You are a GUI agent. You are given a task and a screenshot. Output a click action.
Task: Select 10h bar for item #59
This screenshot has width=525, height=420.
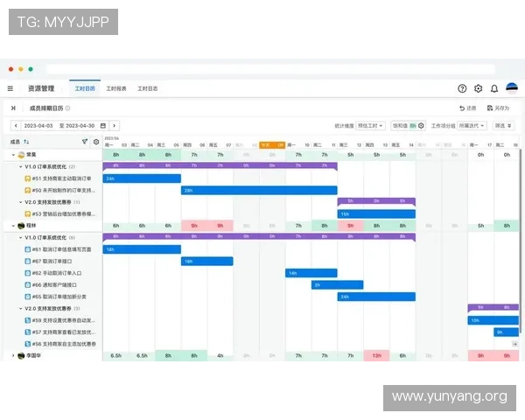(x=493, y=320)
